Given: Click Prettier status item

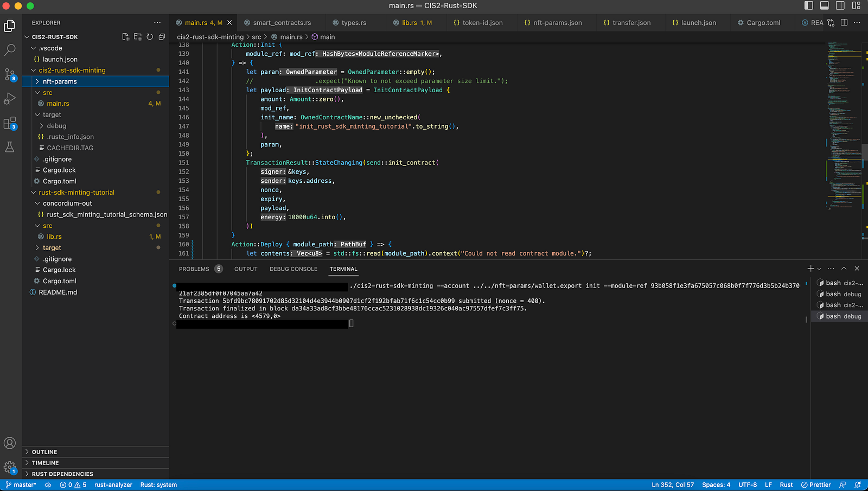Looking at the screenshot, I should 816,485.
